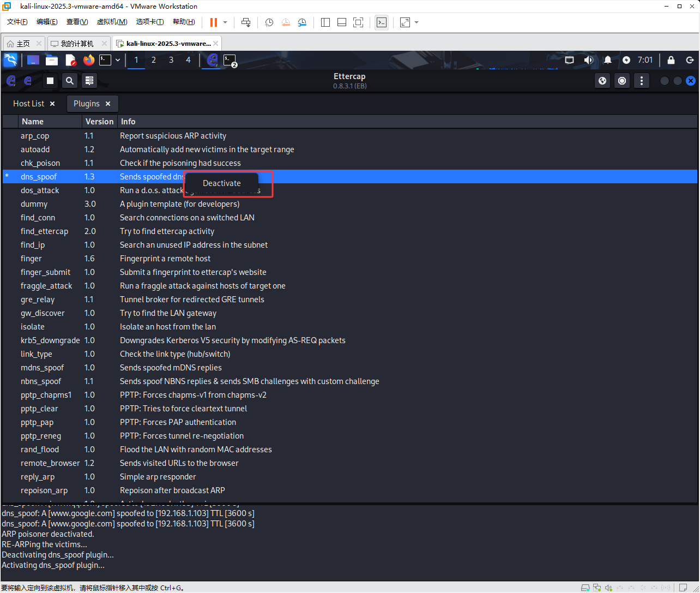This screenshot has width=700, height=593.
Task: Open the file manager from the Kali panel
Action: [52, 60]
